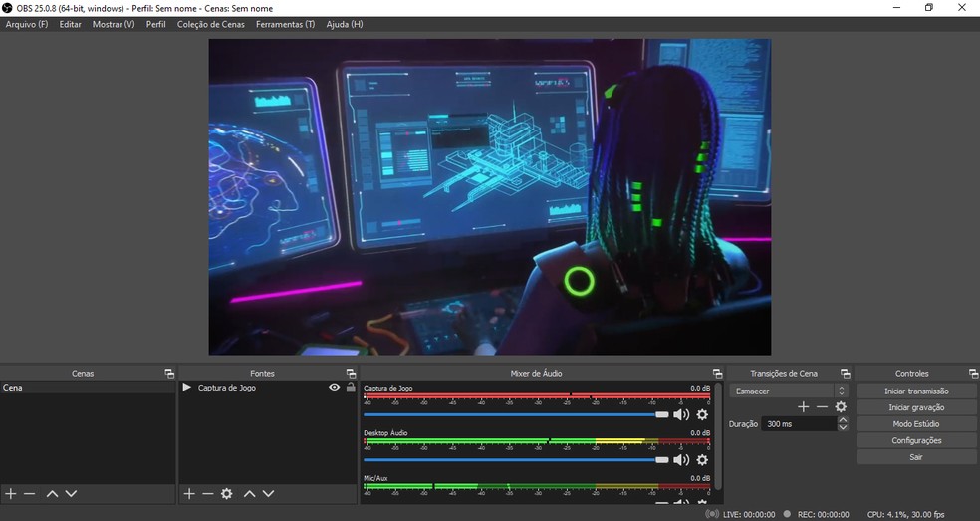
Task: Click Iniciar gravação button
Action: [x=916, y=407]
